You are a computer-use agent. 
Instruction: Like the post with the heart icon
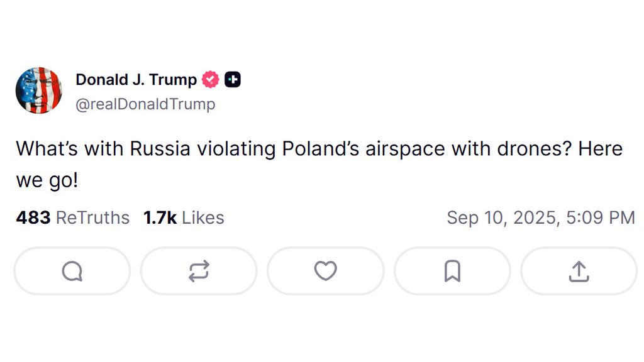[x=325, y=271]
